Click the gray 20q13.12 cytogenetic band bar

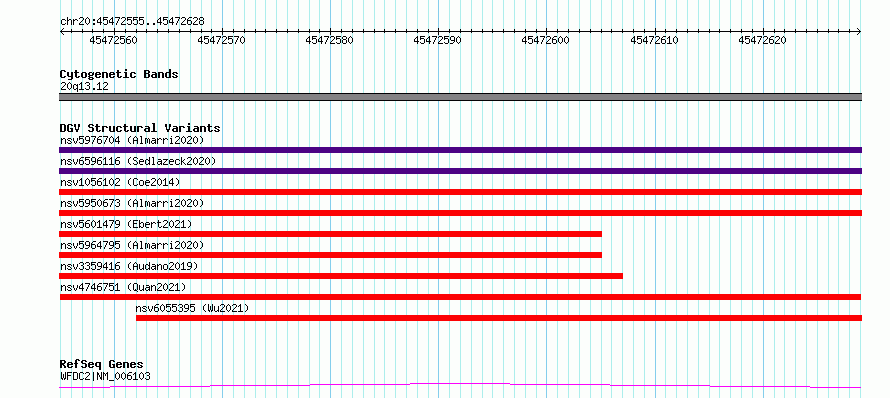[460, 97]
